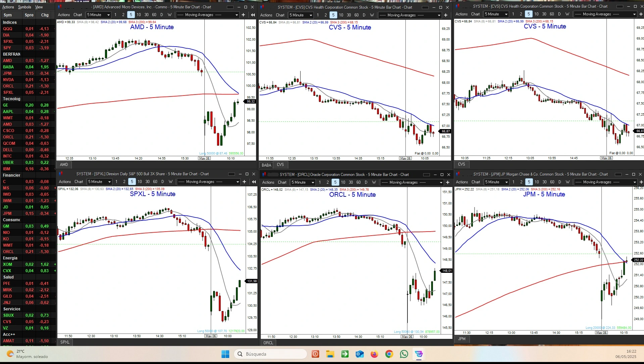Open Actions menu in SPXL chart window
The height and width of the screenshot is (364, 644).
(65, 182)
